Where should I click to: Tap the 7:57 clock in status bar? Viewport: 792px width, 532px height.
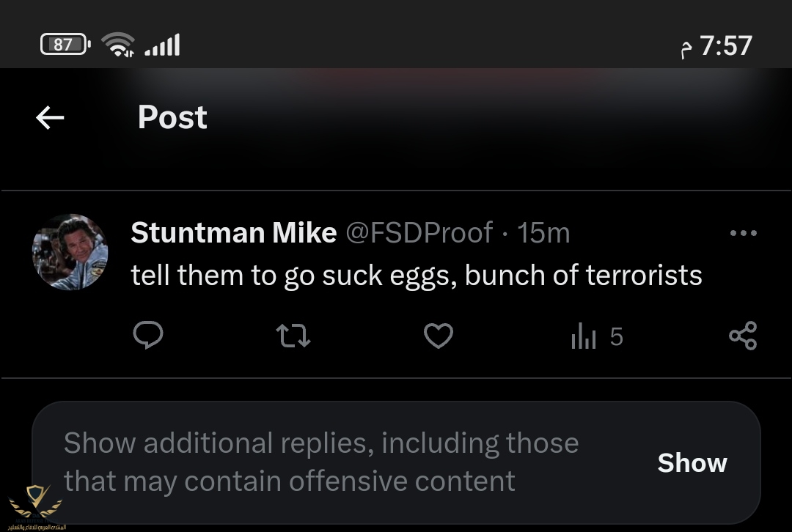pos(725,46)
